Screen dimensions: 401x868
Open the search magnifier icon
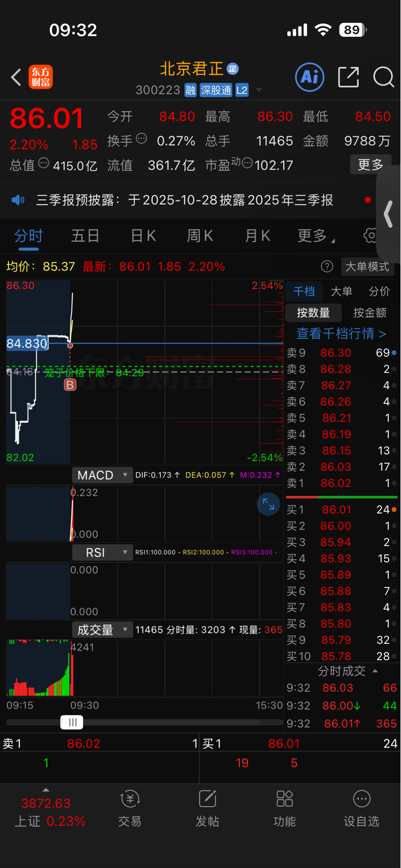point(384,77)
